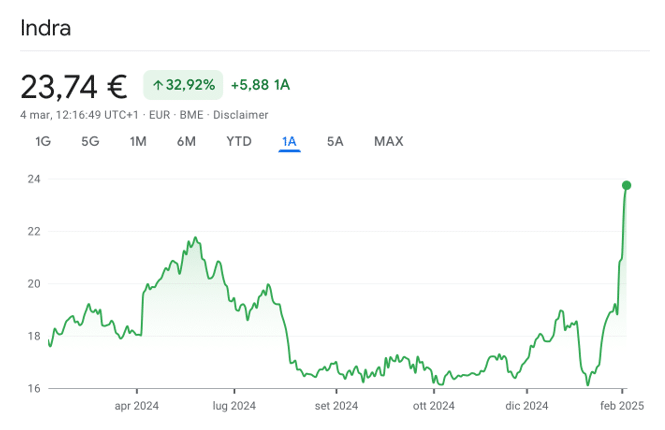Viewport: 665px width, 430px height.
Task: Select the 1G one-day range tab
Action: 43,141
